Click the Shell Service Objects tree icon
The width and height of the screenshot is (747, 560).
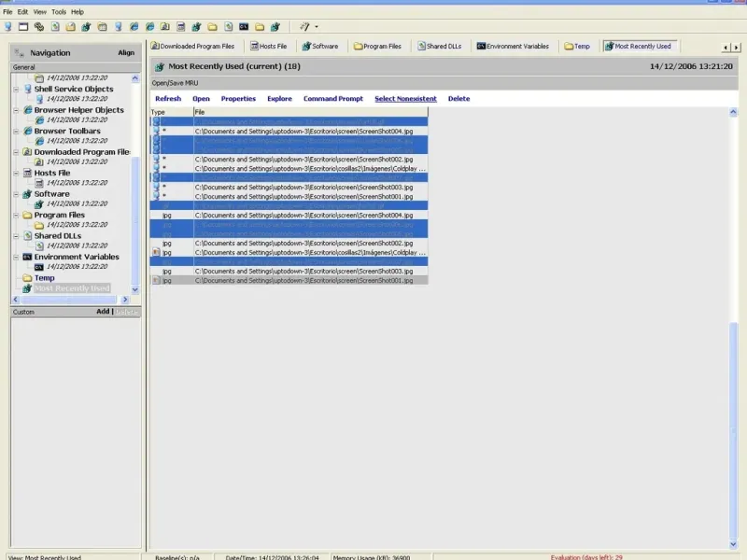[27, 90]
